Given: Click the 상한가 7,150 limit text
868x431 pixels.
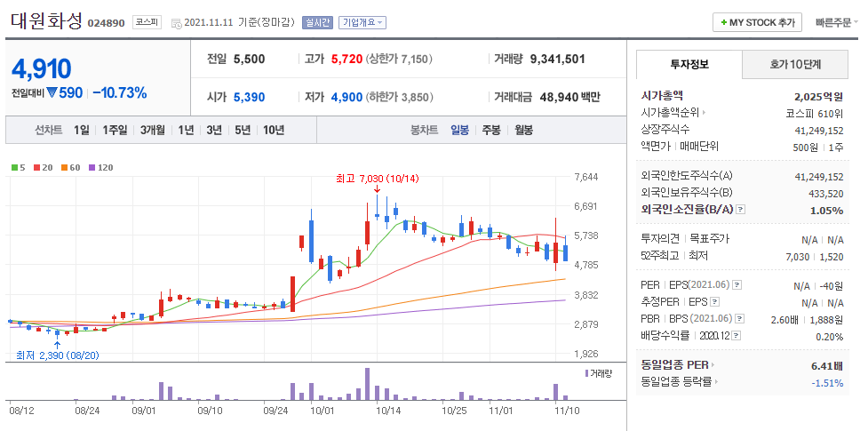Looking at the screenshot, I should [399, 59].
